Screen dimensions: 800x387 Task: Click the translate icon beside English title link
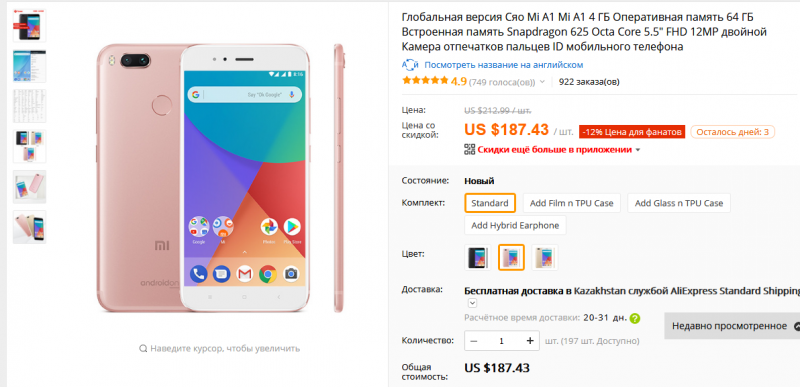coord(410,65)
